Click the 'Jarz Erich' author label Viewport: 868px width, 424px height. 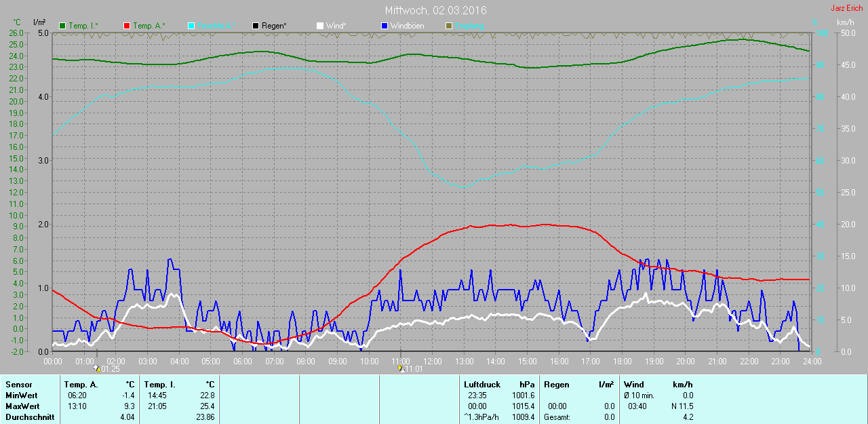pos(847,8)
